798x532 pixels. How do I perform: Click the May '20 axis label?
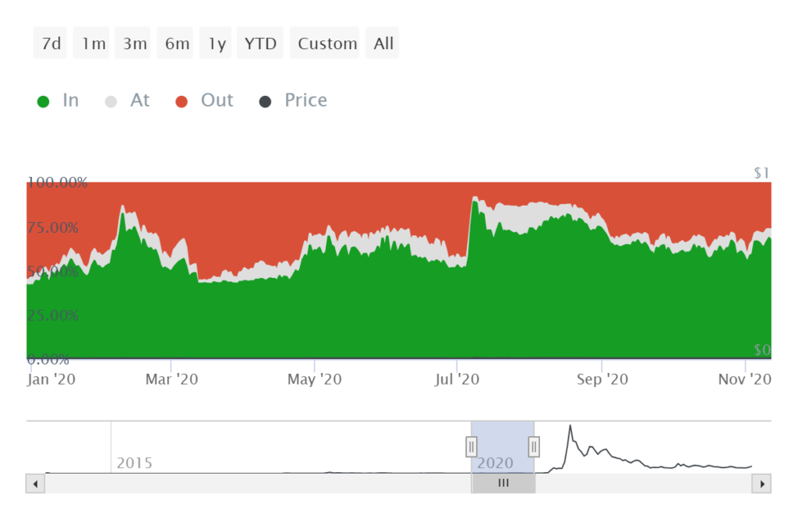click(315, 379)
